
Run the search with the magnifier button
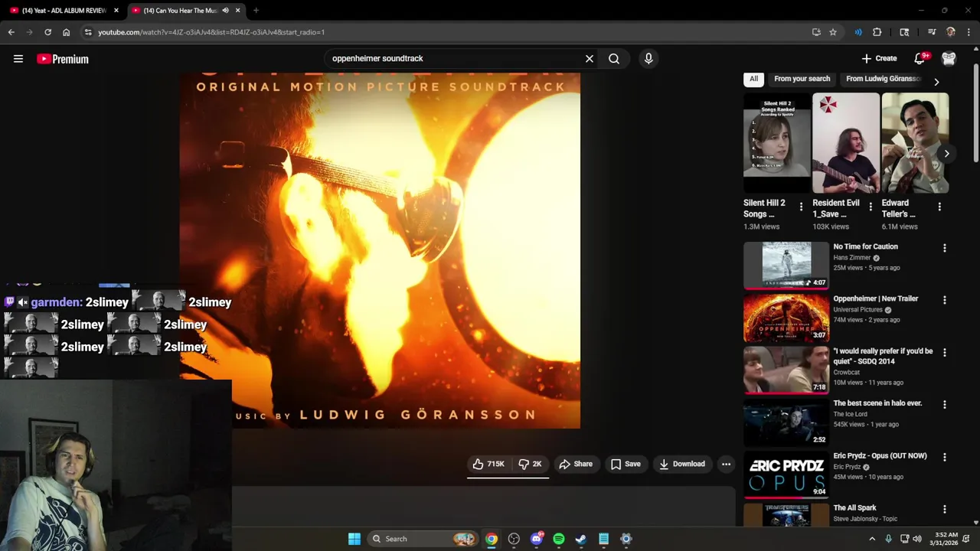pyautogui.click(x=614, y=59)
